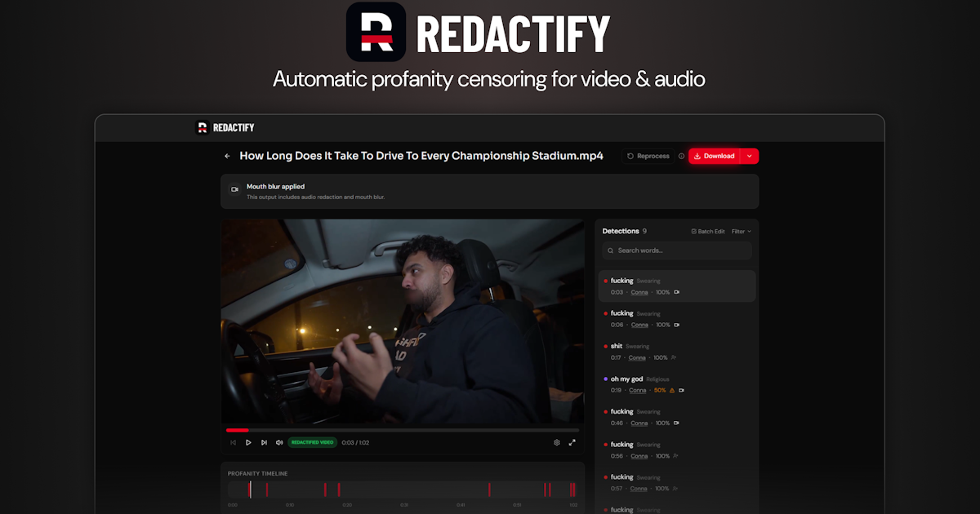Image resolution: width=980 pixels, height=514 pixels.
Task: Click the 'Mouth blur applied' heading
Action: coord(275,186)
